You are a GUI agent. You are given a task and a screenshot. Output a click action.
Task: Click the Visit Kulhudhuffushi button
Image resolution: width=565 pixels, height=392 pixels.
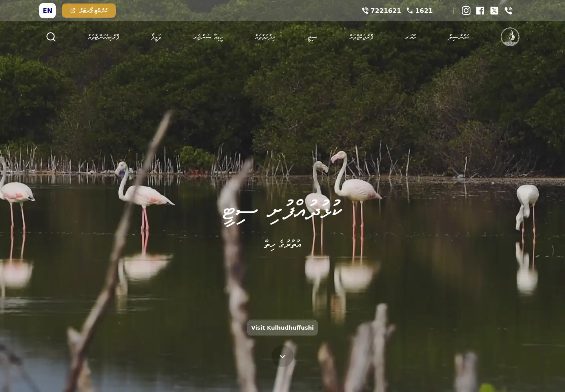click(x=282, y=328)
